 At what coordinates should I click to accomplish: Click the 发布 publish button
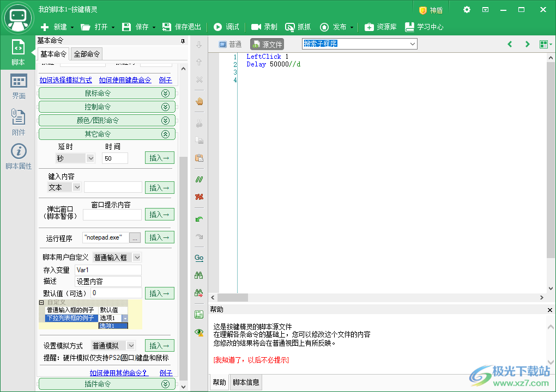tap(333, 27)
